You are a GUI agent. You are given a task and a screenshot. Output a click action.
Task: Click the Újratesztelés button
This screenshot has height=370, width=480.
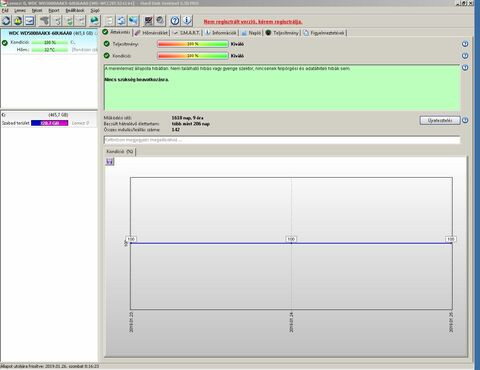pyautogui.click(x=440, y=120)
